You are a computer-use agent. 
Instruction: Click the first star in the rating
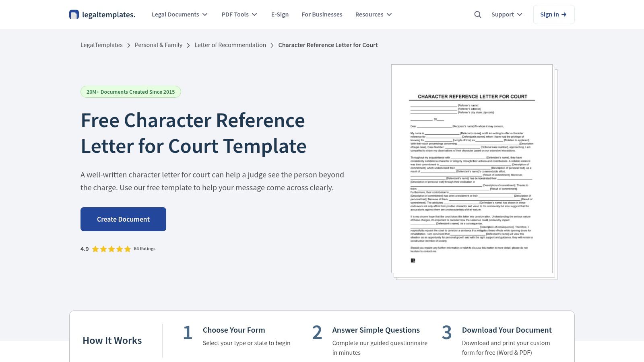coord(95,249)
